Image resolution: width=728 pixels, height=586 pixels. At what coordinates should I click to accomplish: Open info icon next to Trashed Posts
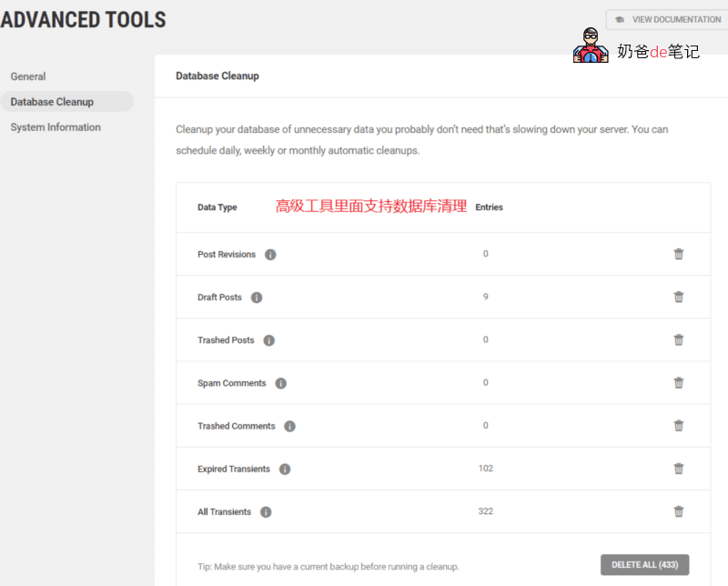tap(269, 340)
